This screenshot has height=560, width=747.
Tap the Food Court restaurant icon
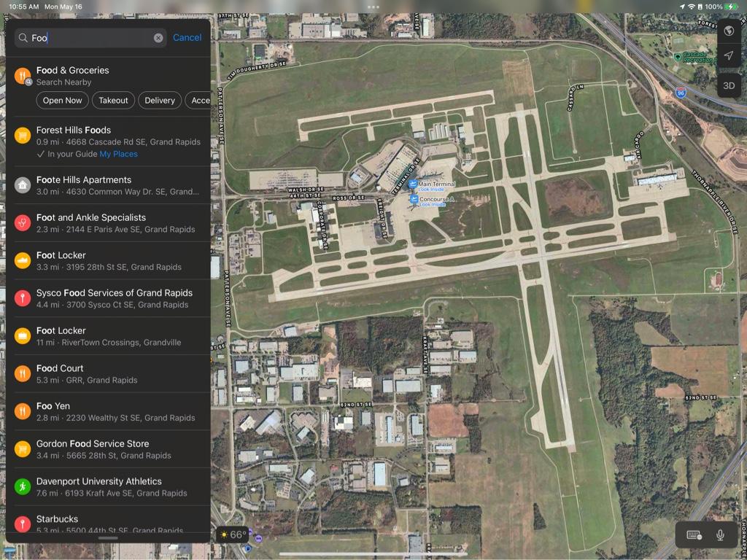point(23,373)
